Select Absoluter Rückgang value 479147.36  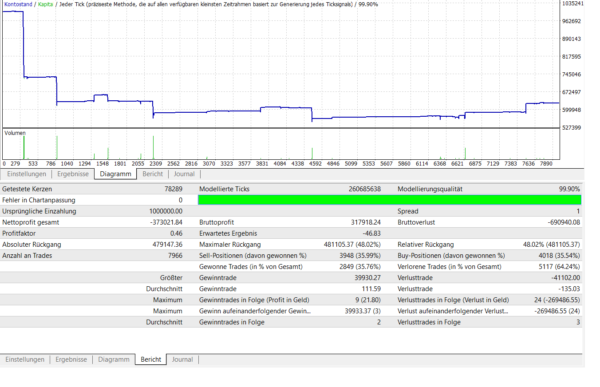coord(167,244)
